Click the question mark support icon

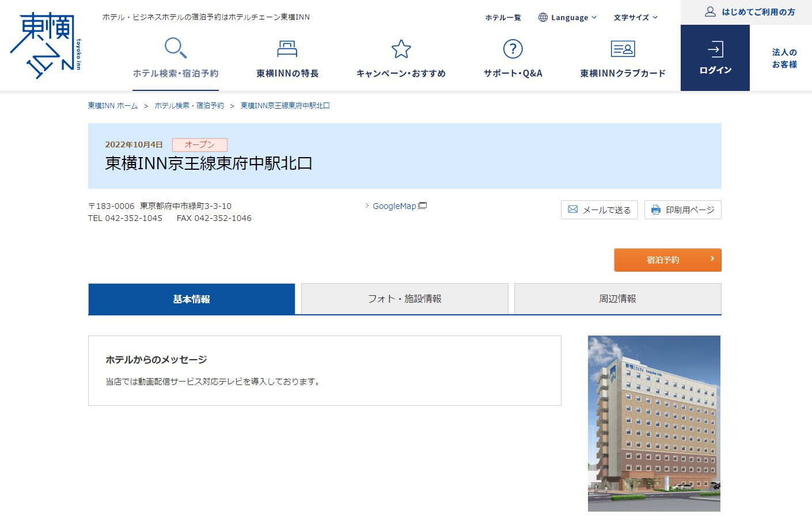[x=513, y=49]
